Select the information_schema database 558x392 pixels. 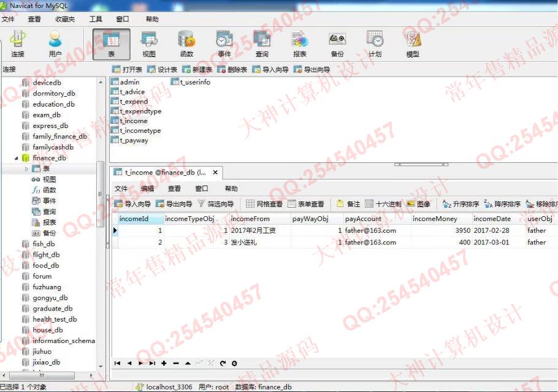(63, 341)
